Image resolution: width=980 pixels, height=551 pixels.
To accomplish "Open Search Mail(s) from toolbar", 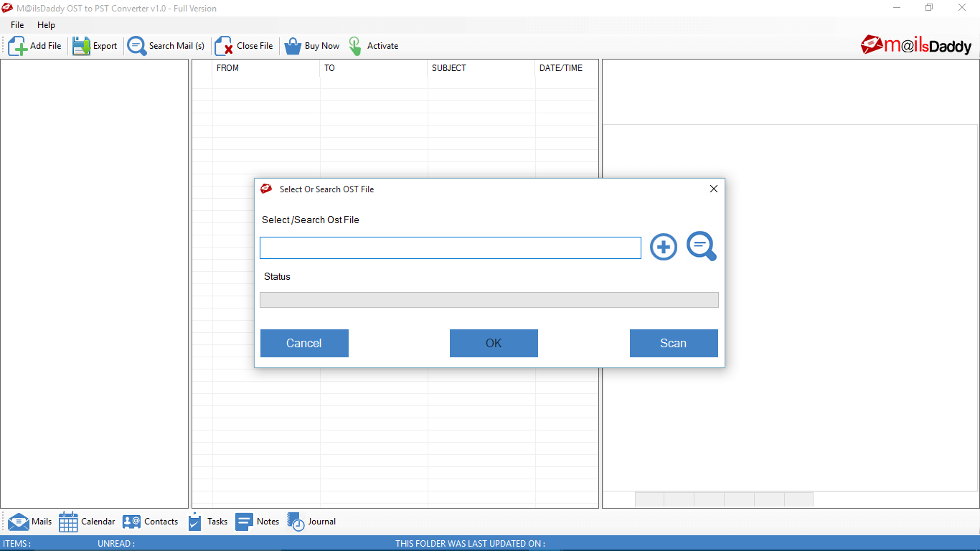I will tap(166, 46).
